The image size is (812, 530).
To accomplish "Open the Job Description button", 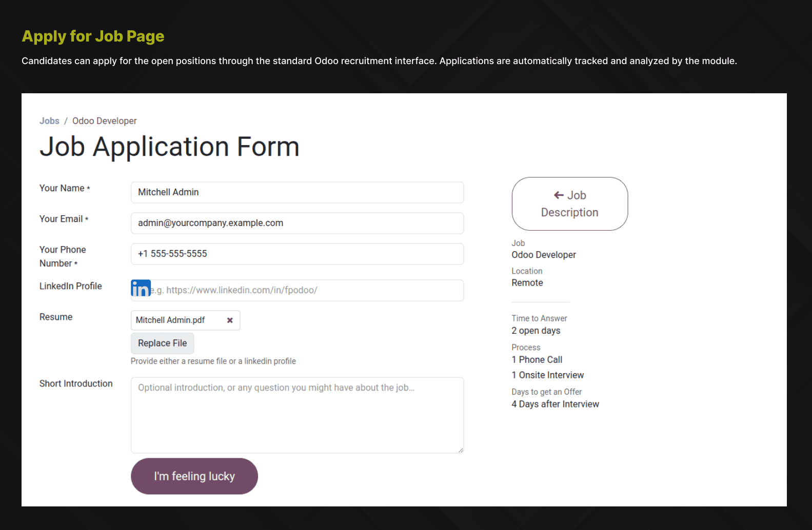I will [x=569, y=204].
